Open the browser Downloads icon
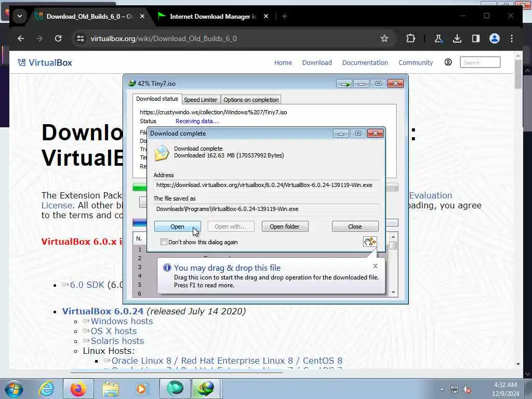 pos(457,38)
